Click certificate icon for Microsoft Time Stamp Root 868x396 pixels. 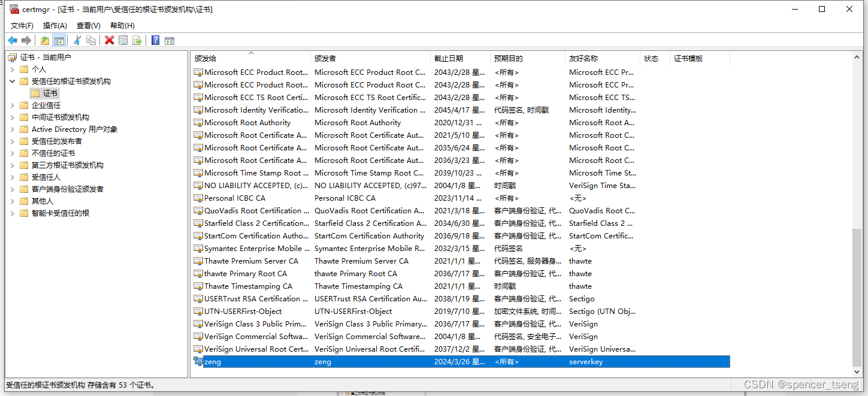coord(198,173)
